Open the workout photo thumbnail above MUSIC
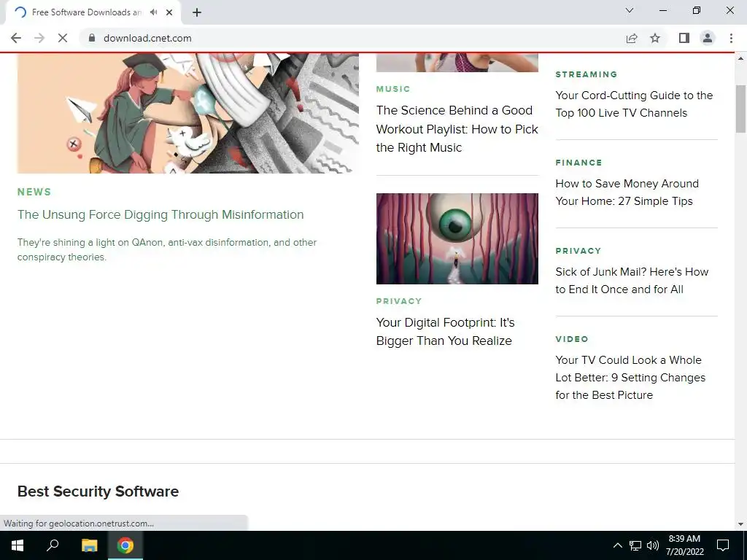747x560 pixels. [x=457, y=63]
